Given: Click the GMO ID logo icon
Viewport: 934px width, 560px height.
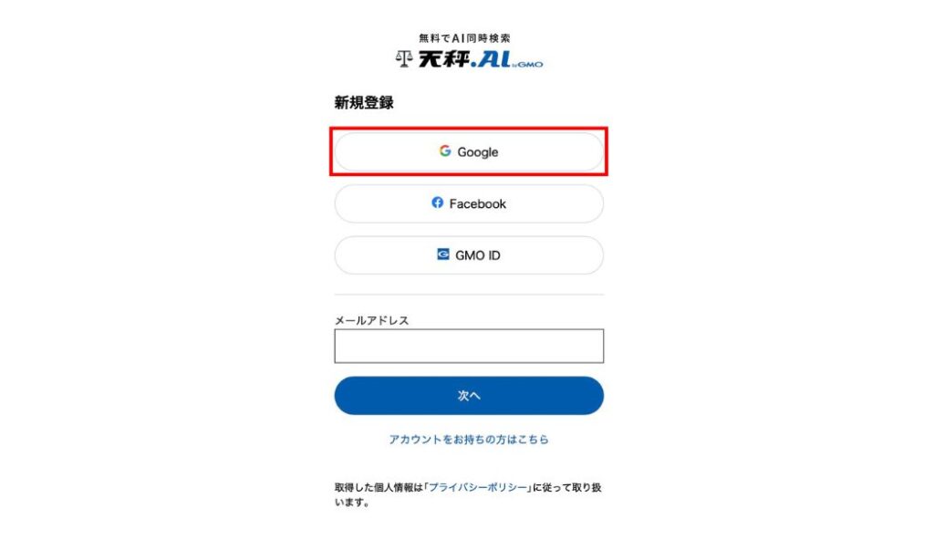Looking at the screenshot, I should (x=442, y=254).
